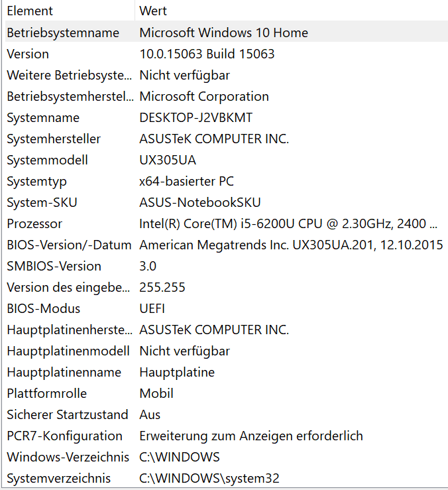This screenshot has width=448, height=490.
Task: Select the BIOS-Version/-Datum row
Action: click(x=227, y=245)
